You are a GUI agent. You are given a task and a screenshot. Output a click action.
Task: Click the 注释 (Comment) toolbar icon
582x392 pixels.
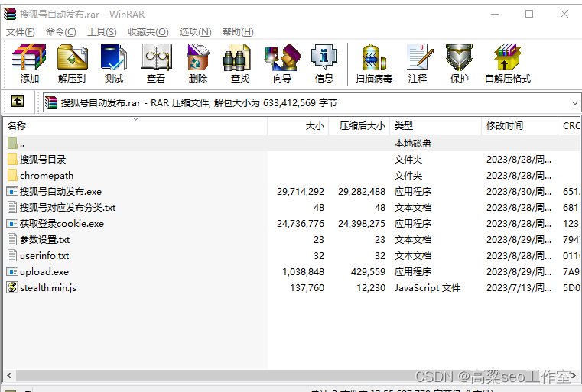pyautogui.click(x=420, y=57)
